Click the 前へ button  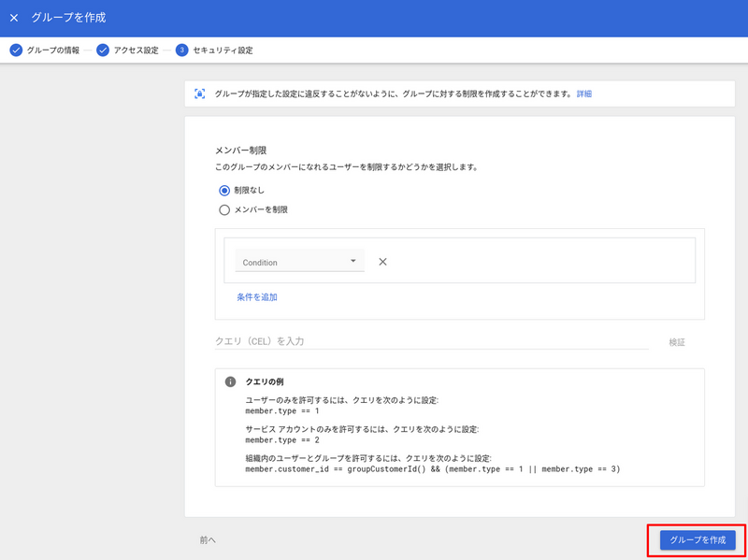(208, 540)
